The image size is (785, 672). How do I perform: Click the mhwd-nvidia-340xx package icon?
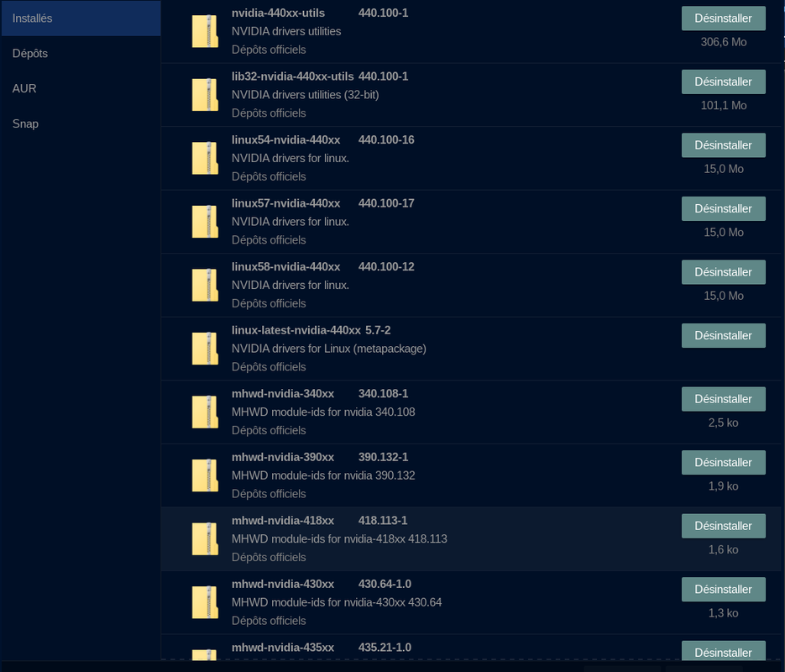(x=205, y=412)
